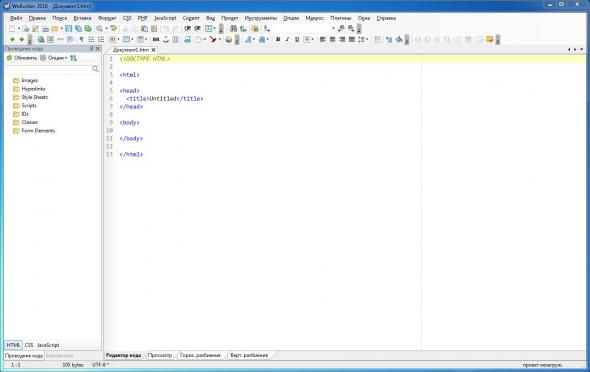Click the red arrow tool icon
590x372 pixels.
213,39
